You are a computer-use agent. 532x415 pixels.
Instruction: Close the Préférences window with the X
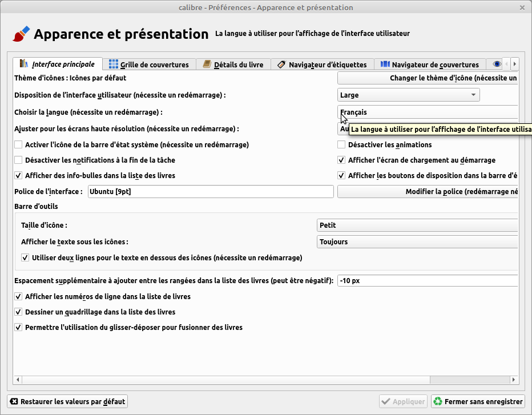point(522,7)
